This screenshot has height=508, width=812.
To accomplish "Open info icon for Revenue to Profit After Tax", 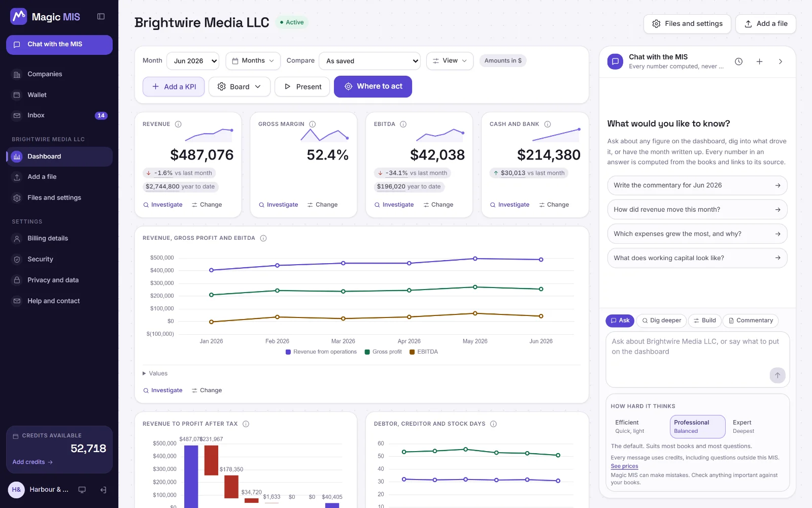I will [x=246, y=424].
